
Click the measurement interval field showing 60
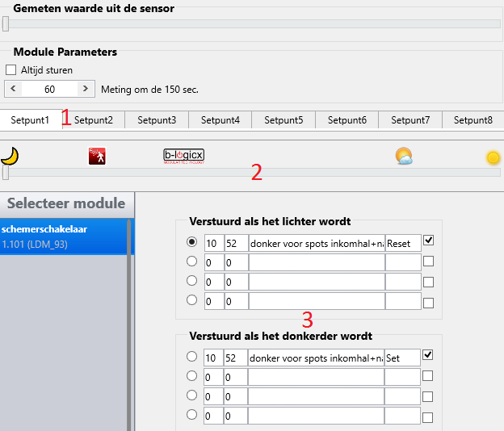(x=49, y=89)
